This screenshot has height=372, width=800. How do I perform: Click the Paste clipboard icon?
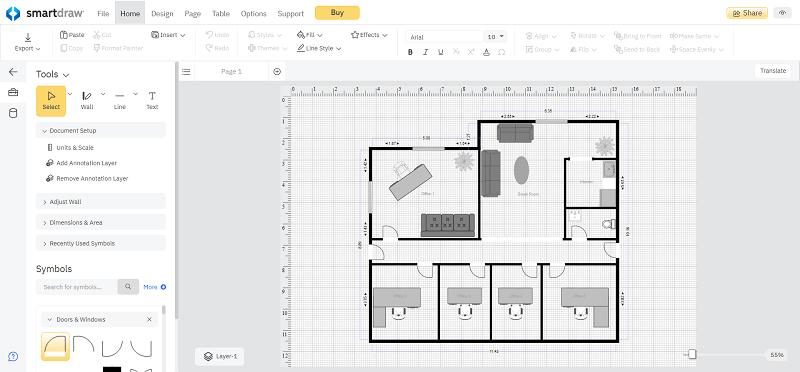[64, 35]
